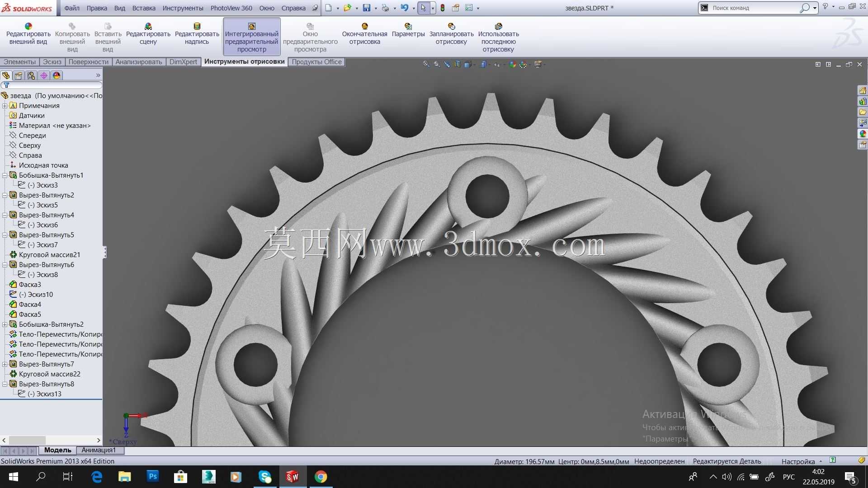
Task: Expand the manager pane tabs chevron
Action: 98,75
